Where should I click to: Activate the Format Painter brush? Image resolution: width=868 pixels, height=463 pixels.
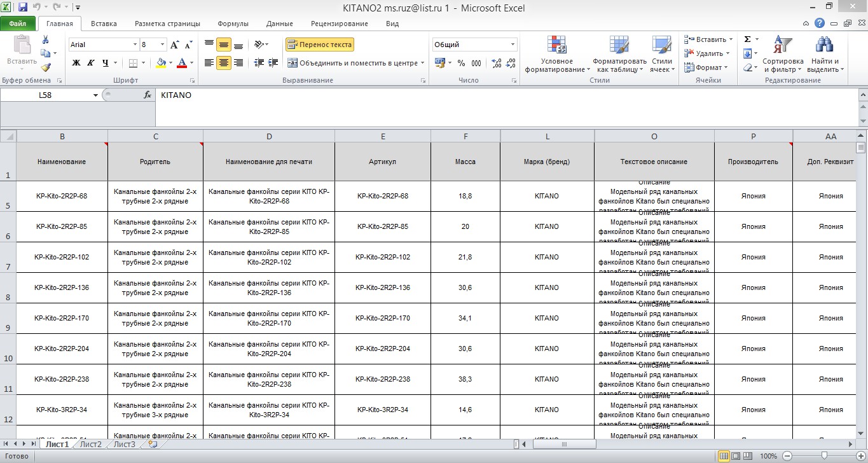45,67
